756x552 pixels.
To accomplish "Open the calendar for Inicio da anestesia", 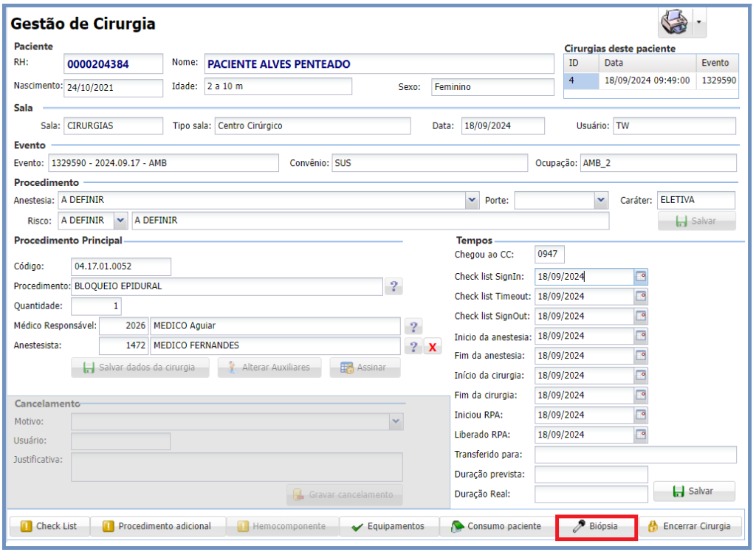I will [x=641, y=336].
